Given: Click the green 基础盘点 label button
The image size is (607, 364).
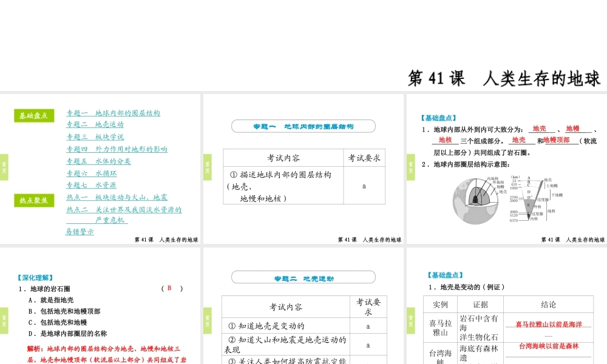Looking at the screenshot, I should [34, 116].
